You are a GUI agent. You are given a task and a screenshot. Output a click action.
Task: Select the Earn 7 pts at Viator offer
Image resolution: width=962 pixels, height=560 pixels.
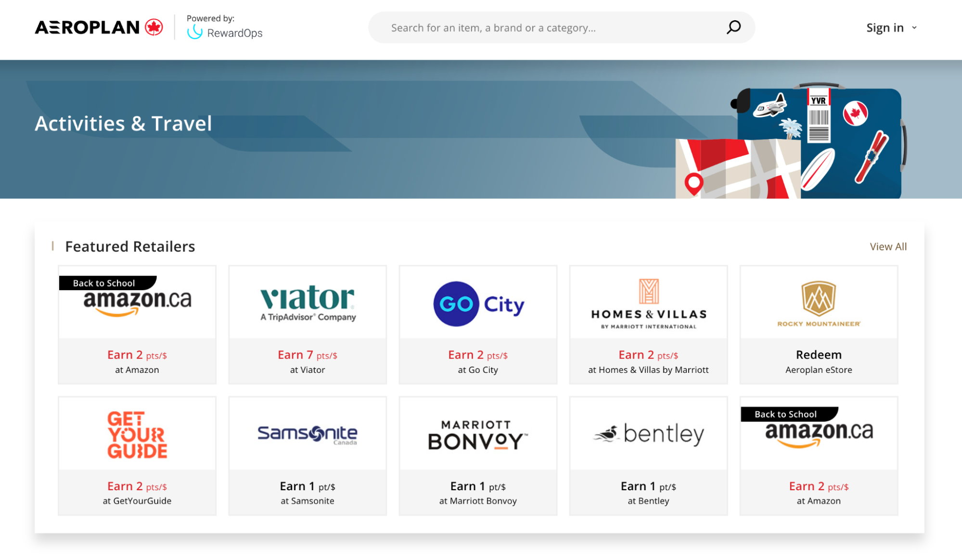308,355
